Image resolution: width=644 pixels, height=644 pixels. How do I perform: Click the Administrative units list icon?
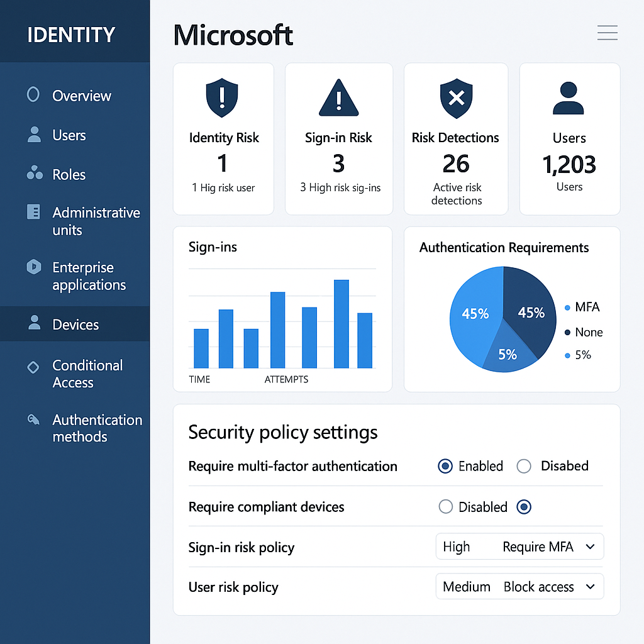pyautogui.click(x=33, y=212)
